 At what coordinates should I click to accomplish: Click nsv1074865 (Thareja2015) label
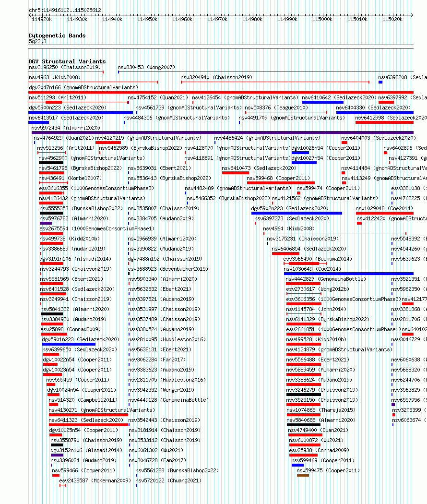tap(320, 410)
